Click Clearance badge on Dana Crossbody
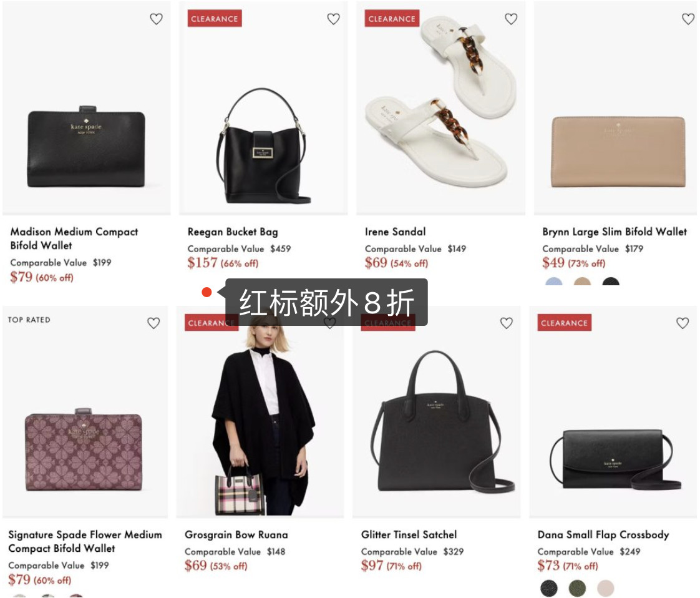The image size is (700, 598). (564, 323)
